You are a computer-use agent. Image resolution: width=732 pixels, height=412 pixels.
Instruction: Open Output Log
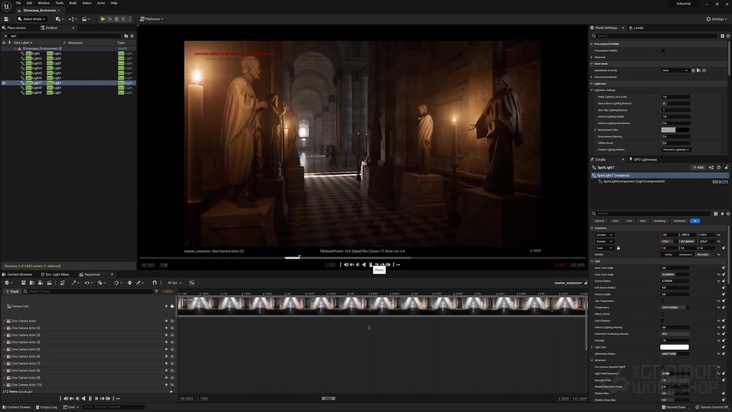(46, 407)
